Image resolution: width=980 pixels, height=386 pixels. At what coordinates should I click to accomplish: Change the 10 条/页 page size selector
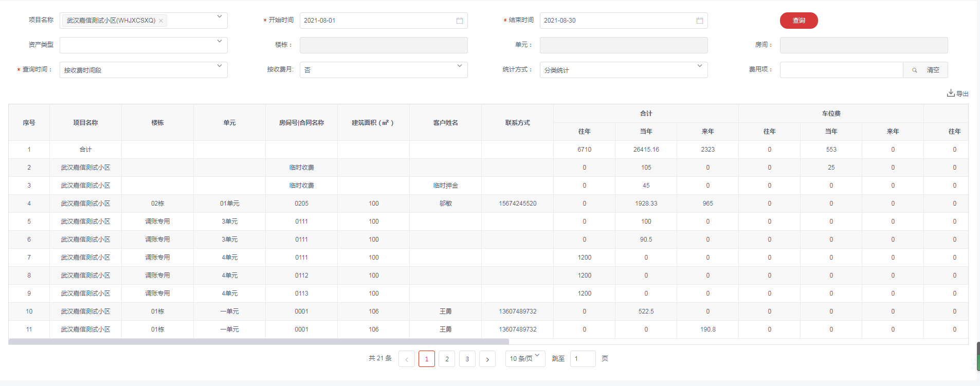pyautogui.click(x=525, y=358)
